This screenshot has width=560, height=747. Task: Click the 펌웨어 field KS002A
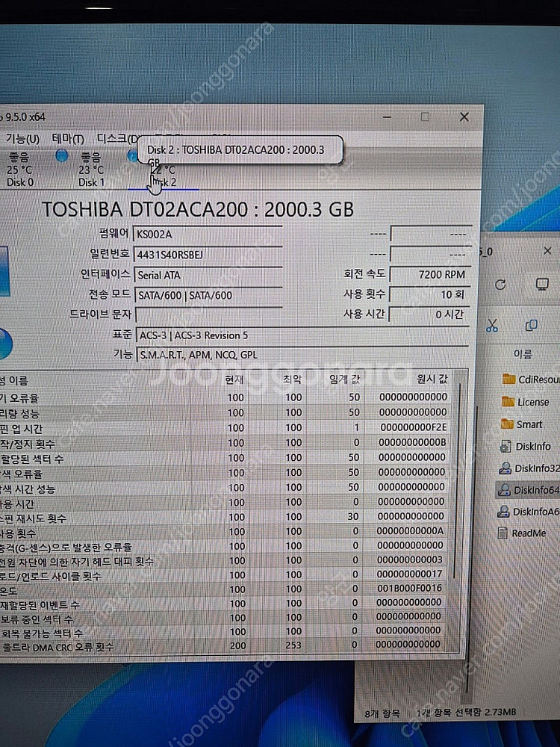coord(208,234)
